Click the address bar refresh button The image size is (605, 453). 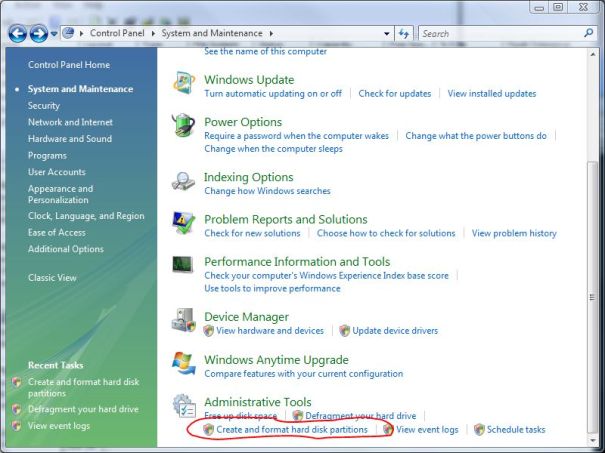click(404, 33)
